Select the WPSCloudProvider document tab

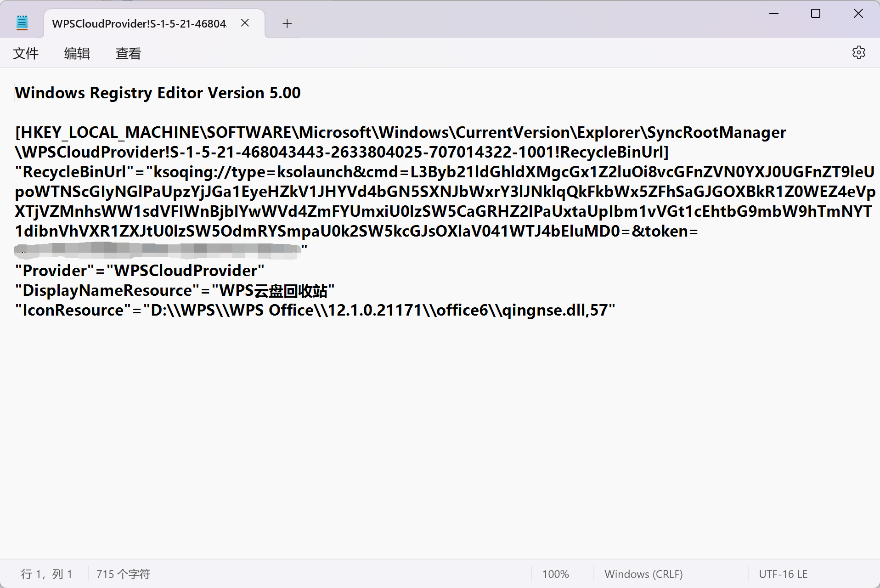154,23
